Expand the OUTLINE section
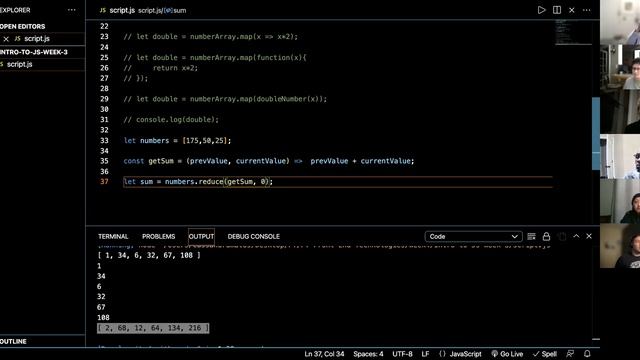Image resolution: width=640 pixels, height=360 pixels. coord(13,342)
